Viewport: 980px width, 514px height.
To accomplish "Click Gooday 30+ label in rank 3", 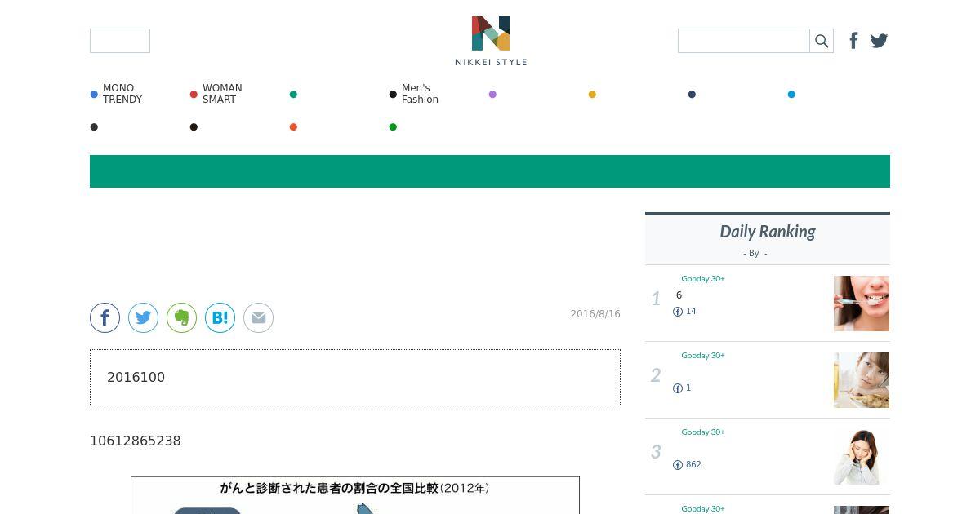I will point(703,432).
